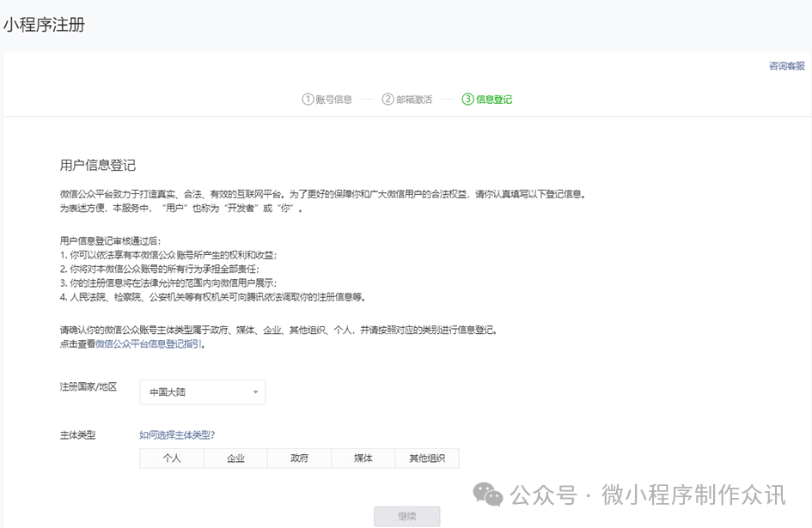Select 政府 as the subject type
812x528 pixels.
[299, 458]
